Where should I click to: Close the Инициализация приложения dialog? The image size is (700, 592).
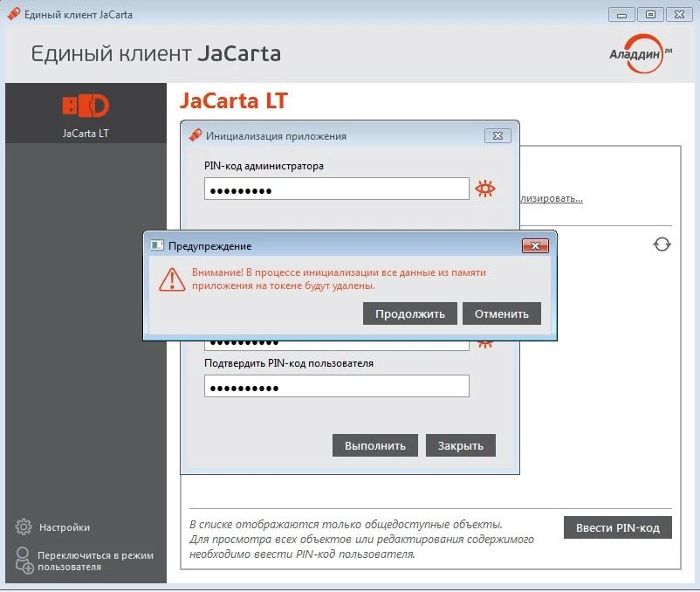(x=498, y=135)
